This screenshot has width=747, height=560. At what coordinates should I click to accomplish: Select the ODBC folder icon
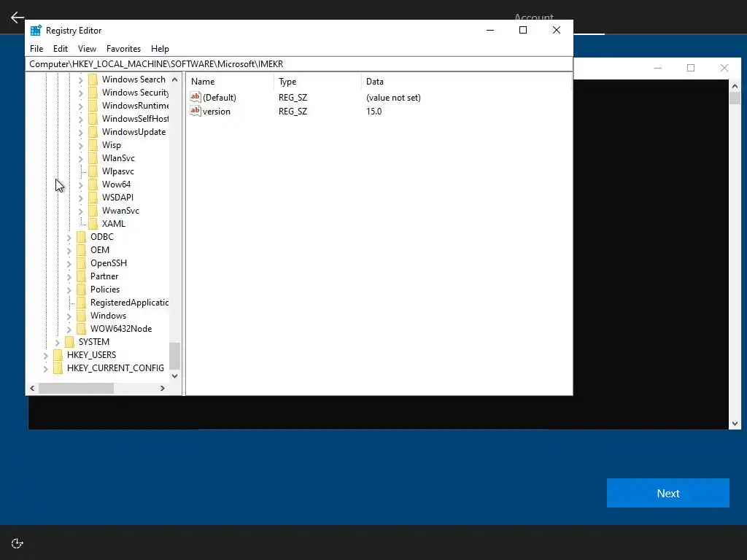pyautogui.click(x=82, y=237)
